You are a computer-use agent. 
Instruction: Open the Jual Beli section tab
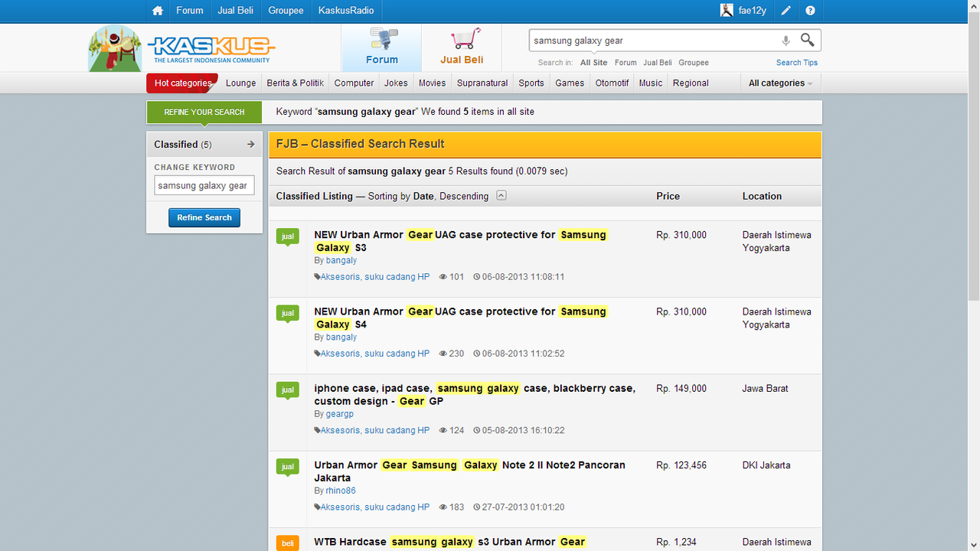[x=462, y=48]
